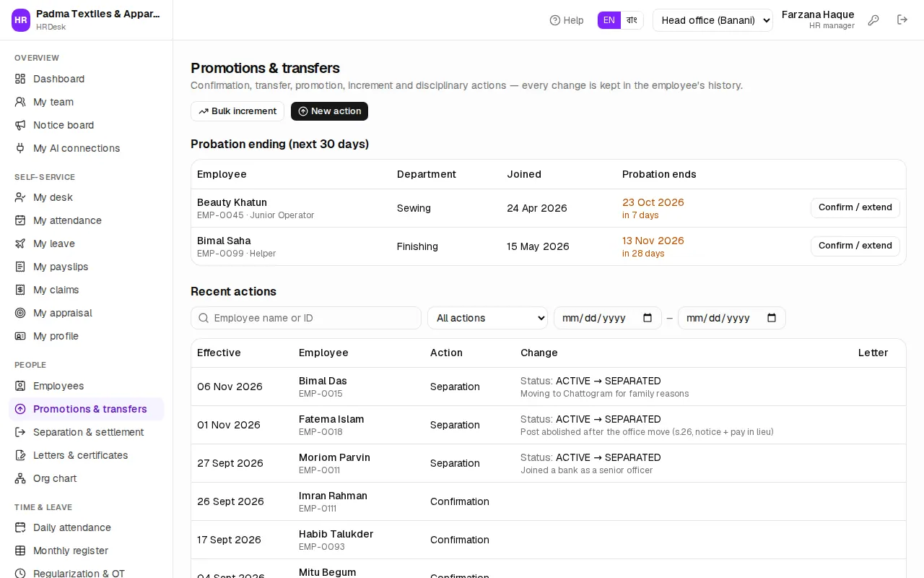Click the start date input field
Image resolution: width=924 pixels, height=578 pixels.
click(608, 318)
